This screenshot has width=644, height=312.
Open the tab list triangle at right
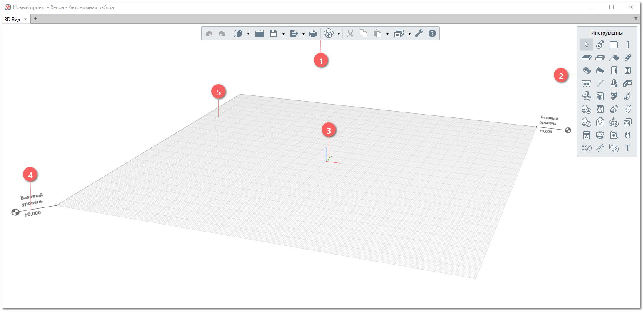(x=636, y=19)
